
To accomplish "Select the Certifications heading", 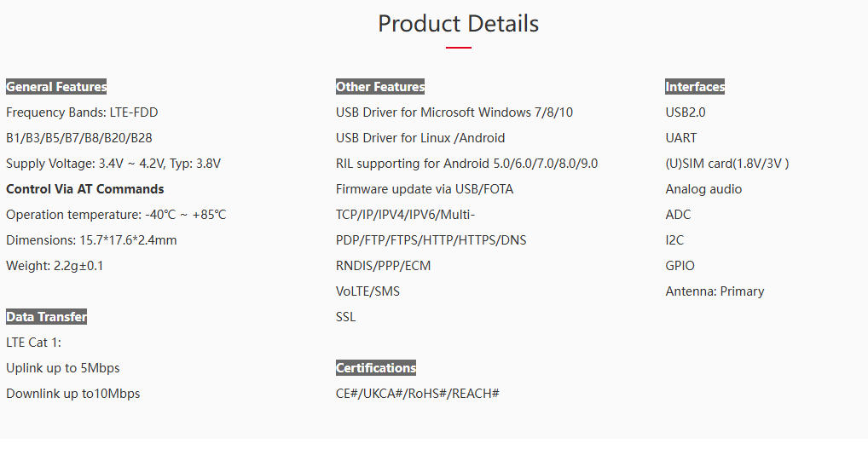I will [x=376, y=368].
